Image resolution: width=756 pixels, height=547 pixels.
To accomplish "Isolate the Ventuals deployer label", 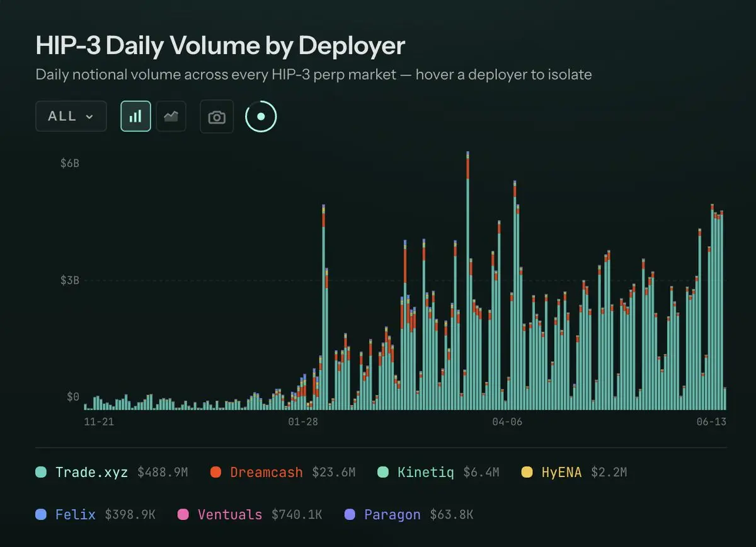I will tap(230, 515).
